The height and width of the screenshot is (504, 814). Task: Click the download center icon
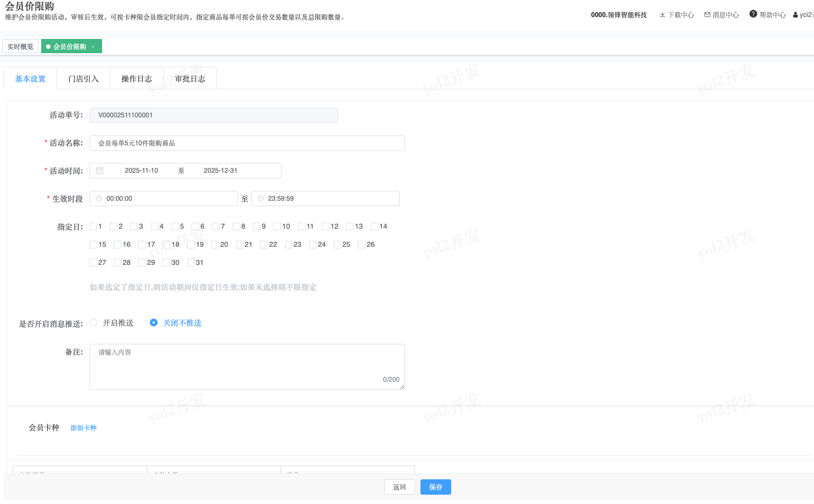pyautogui.click(x=663, y=15)
